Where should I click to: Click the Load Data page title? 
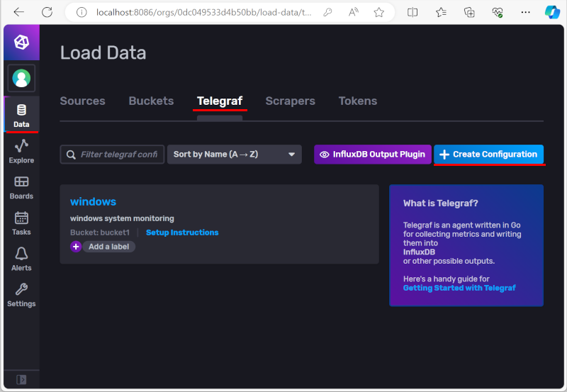103,52
